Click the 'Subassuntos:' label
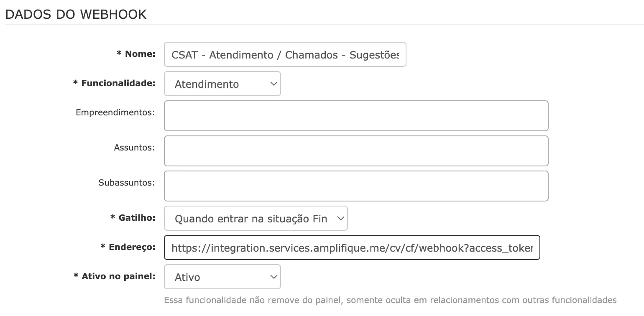This screenshot has width=644, height=316. tap(127, 183)
